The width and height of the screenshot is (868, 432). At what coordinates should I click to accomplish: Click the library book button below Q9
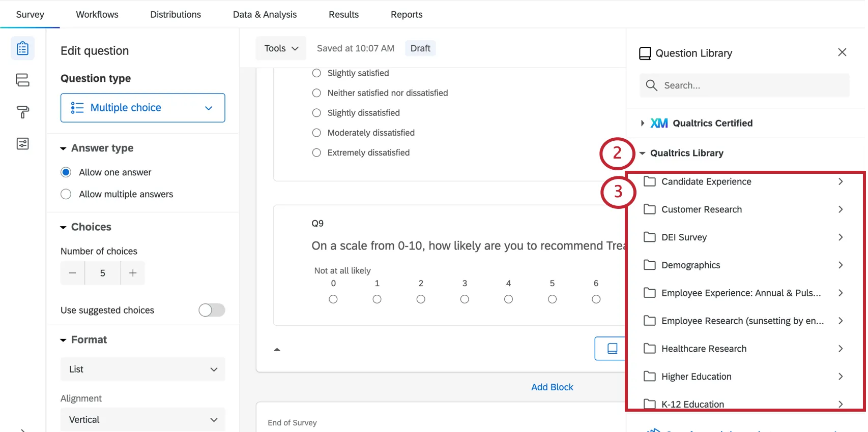tap(612, 348)
